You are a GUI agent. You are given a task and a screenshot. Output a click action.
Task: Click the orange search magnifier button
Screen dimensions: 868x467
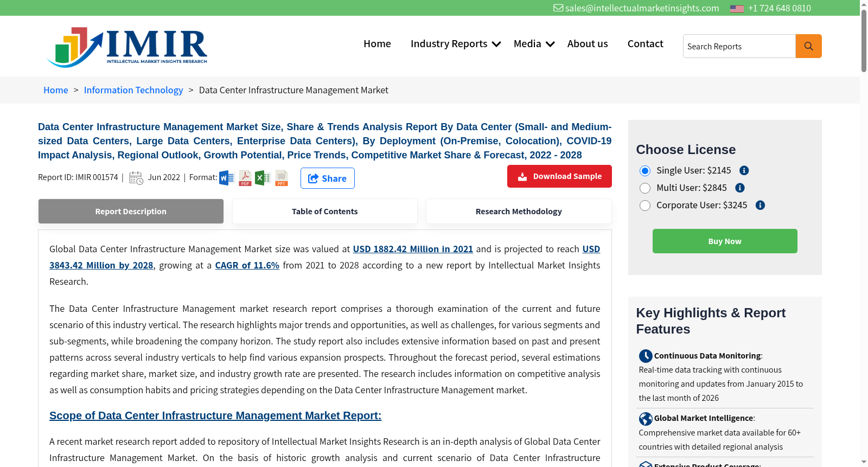point(808,46)
